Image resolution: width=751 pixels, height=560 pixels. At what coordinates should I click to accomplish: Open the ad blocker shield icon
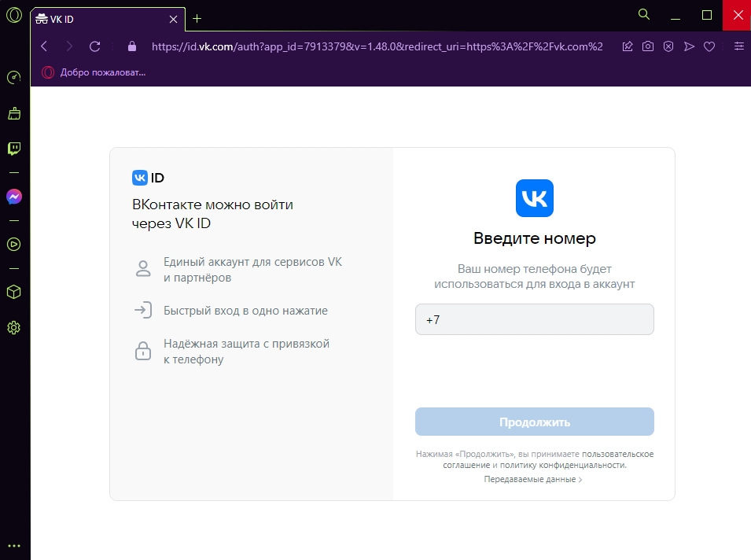click(668, 46)
